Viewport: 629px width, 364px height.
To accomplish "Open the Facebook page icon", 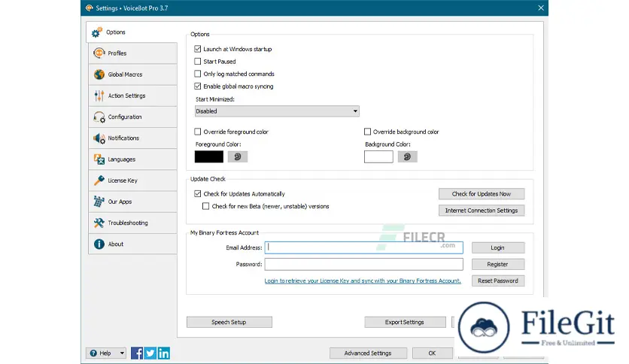I will click(137, 353).
